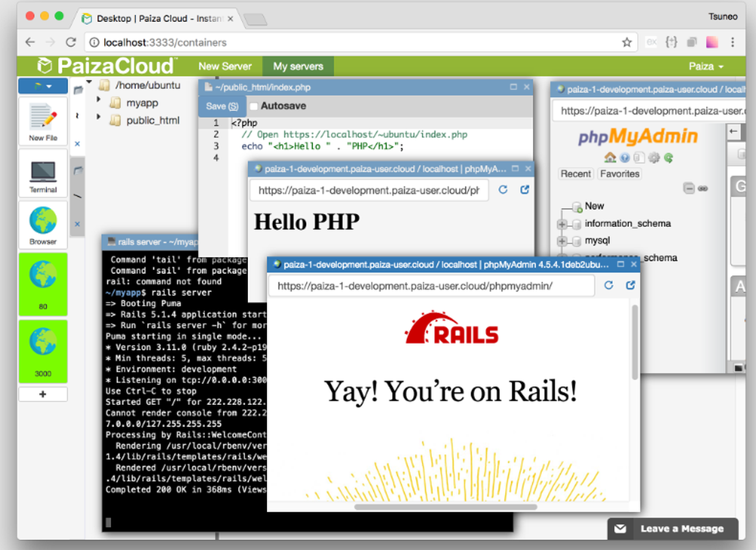Open the port 3000 browser shortcut
Screen dimensions: 756x550
[43, 351]
